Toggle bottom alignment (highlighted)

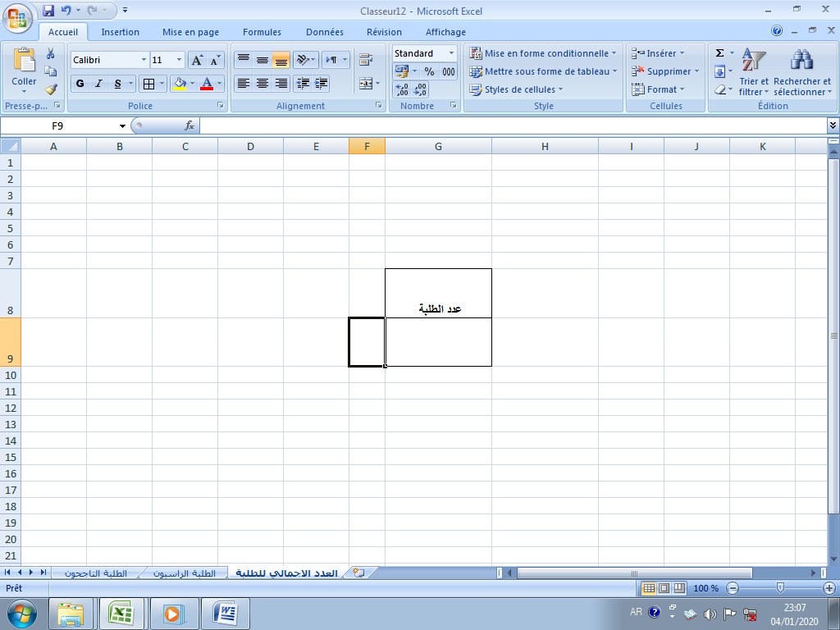281,59
